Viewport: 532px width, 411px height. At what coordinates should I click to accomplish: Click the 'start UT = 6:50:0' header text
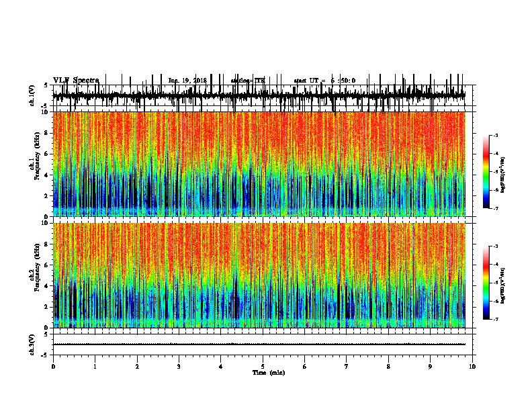pos(324,81)
